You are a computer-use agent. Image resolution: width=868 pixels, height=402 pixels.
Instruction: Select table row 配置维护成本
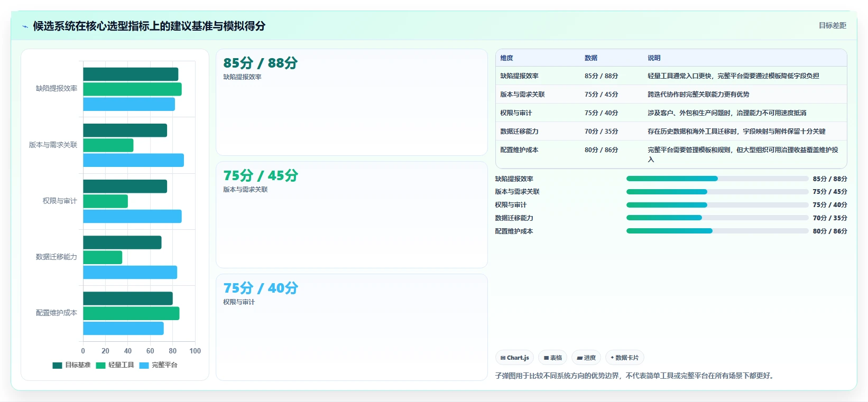point(671,154)
